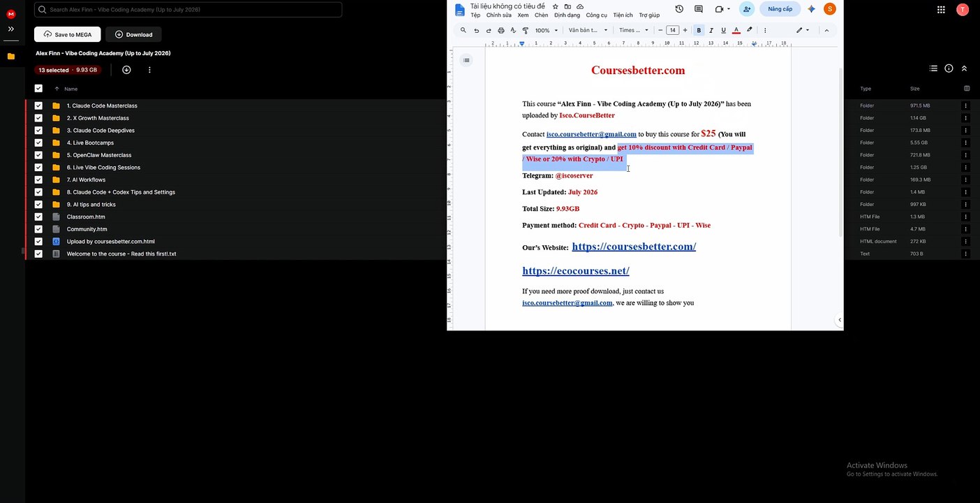Screen dimensions: 980x503
Task: Open the comments panel icon
Action: point(699,9)
